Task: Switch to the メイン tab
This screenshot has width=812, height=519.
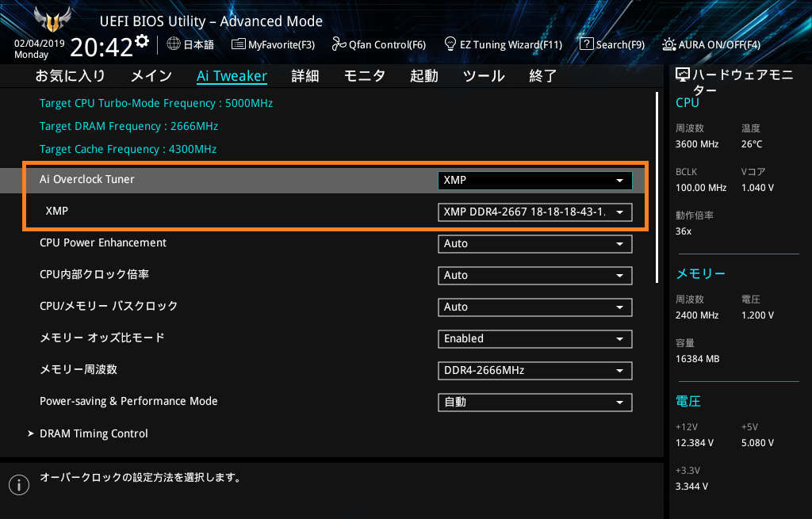Action: 151,76
